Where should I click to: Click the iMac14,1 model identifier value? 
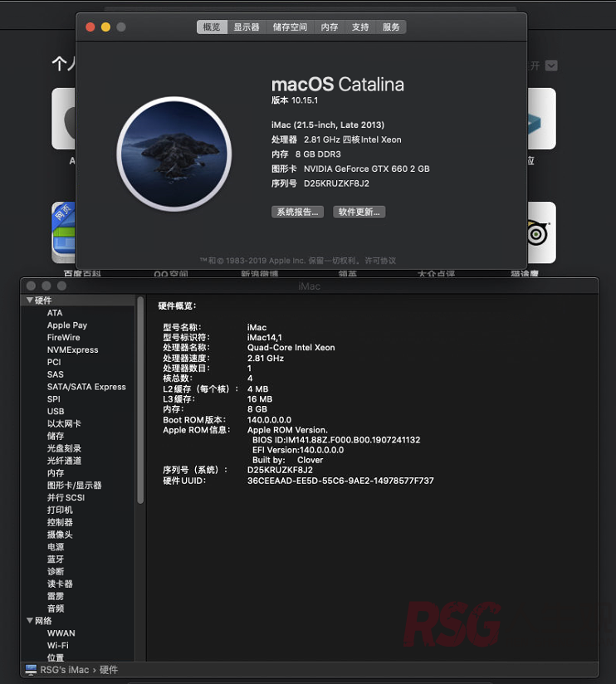[x=264, y=337]
